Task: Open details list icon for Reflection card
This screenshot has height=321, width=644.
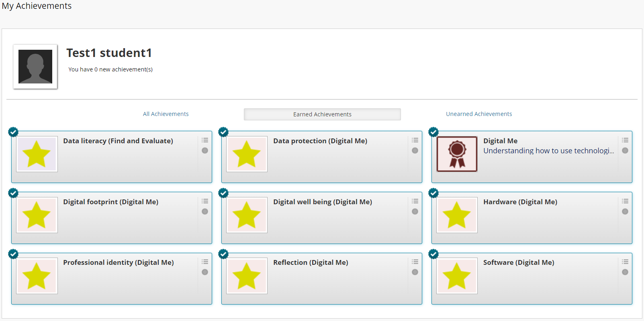Action: click(x=415, y=262)
